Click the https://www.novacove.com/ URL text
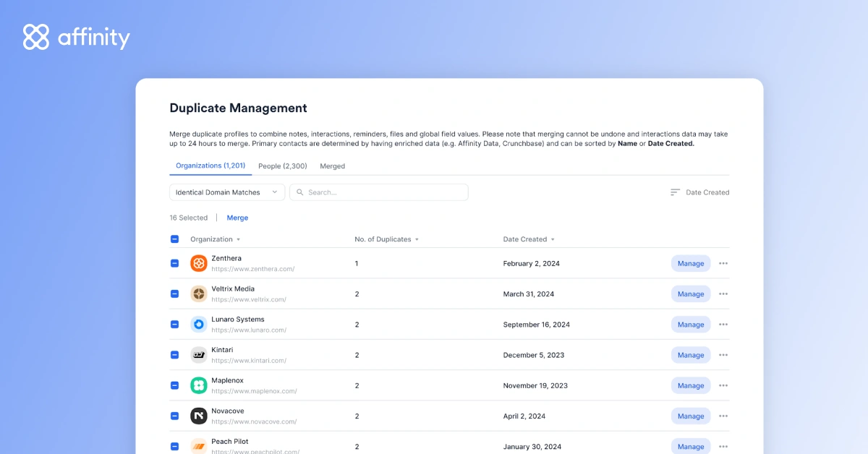This screenshot has width=868, height=454. [254, 421]
